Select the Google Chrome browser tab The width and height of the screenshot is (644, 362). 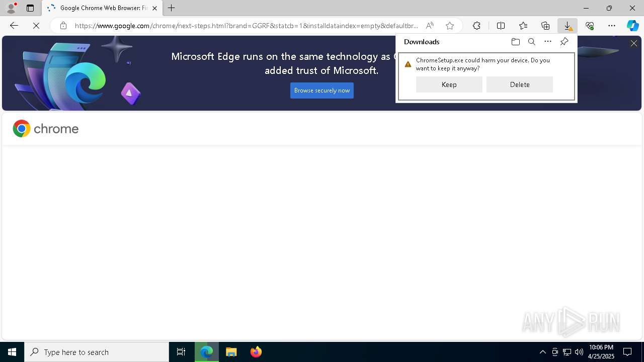tap(102, 8)
